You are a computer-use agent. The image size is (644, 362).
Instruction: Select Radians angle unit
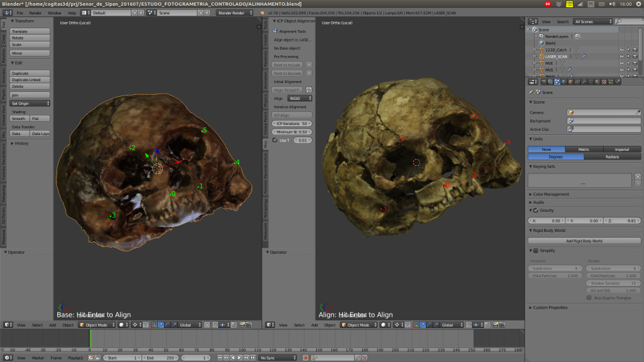tap(613, 156)
